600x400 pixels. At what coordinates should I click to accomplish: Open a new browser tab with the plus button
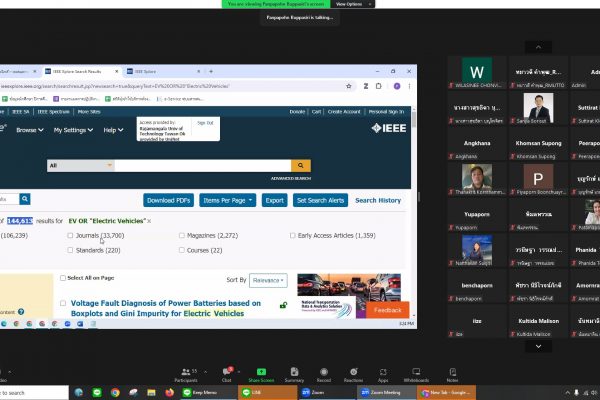(x=211, y=71)
